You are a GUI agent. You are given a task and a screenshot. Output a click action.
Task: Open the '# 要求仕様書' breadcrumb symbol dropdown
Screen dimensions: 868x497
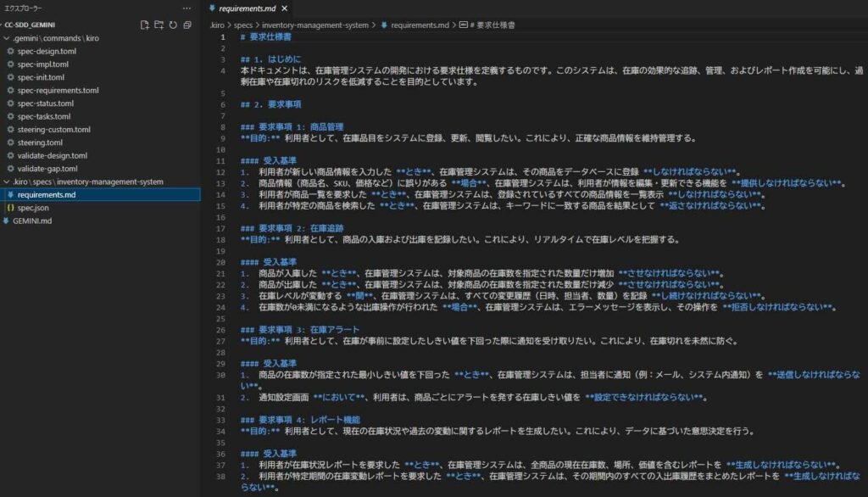pyautogui.click(x=492, y=25)
